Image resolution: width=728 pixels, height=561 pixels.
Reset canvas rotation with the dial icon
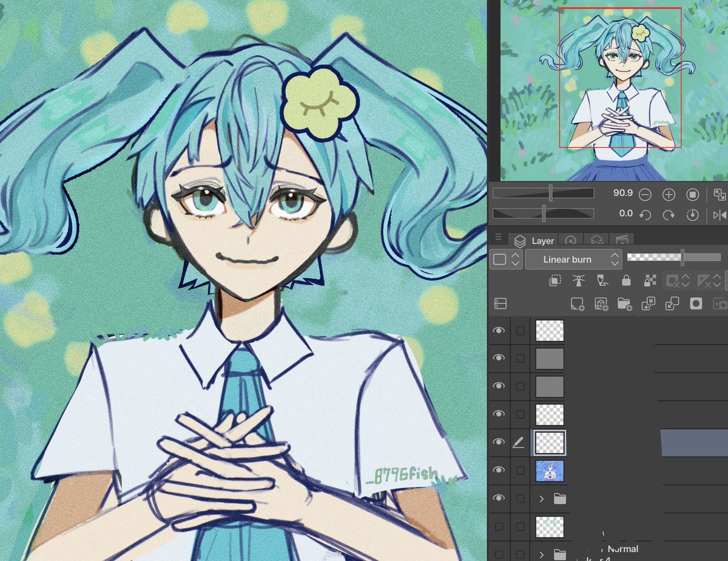point(692,215)
